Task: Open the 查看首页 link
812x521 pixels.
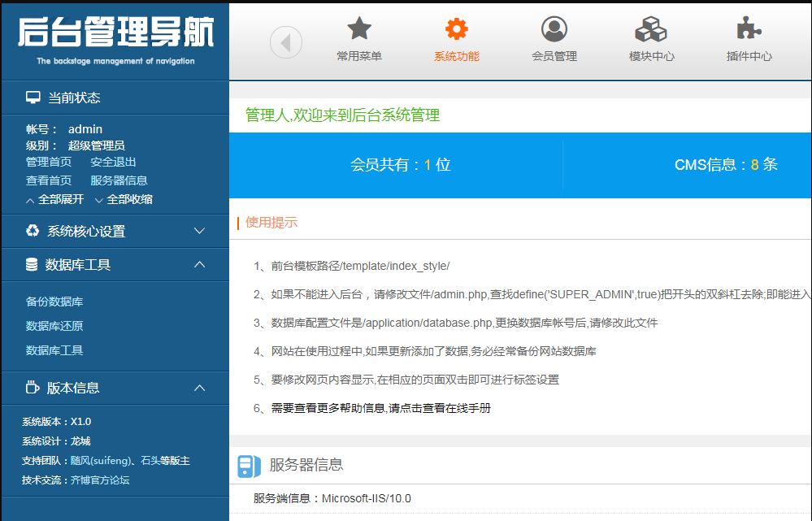Action: coord(49,180)
